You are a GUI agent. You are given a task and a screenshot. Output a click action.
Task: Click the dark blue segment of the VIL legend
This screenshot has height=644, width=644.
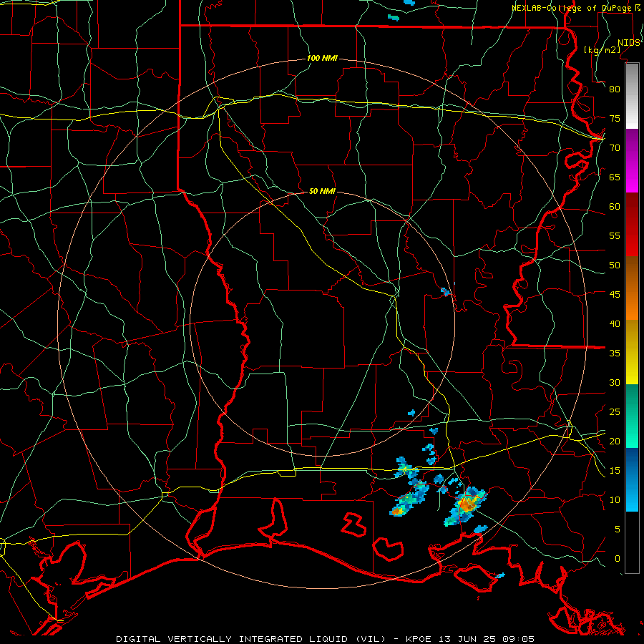632,464
